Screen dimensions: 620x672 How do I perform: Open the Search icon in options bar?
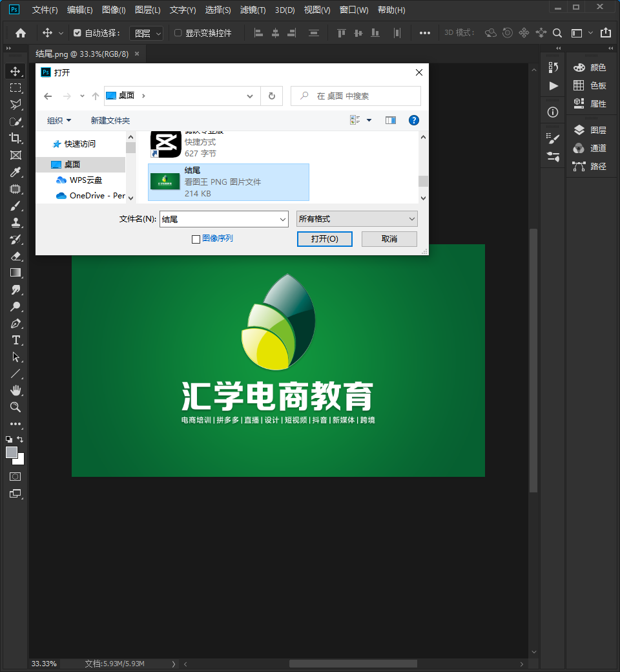tap(557, 33)
